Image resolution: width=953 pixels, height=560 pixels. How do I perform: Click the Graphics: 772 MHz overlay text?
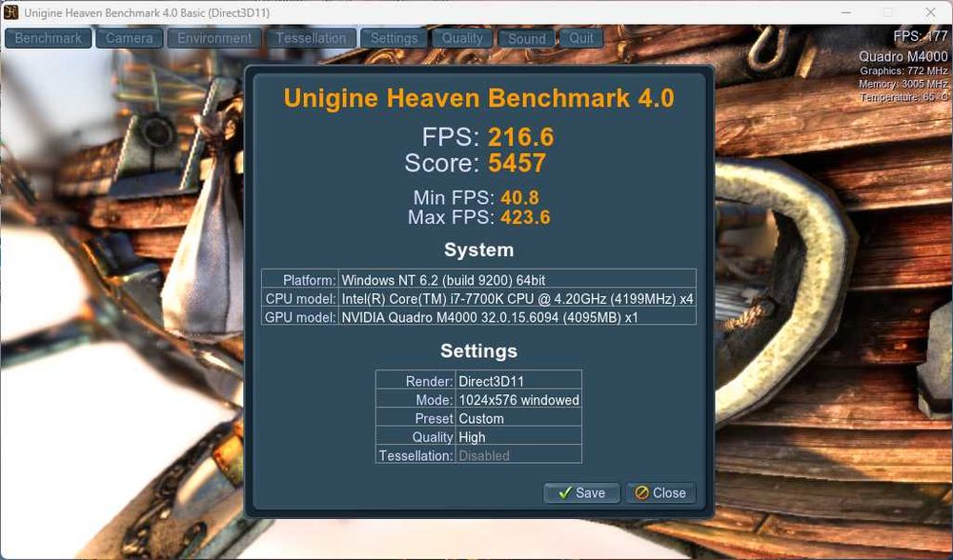coord(903,71)
